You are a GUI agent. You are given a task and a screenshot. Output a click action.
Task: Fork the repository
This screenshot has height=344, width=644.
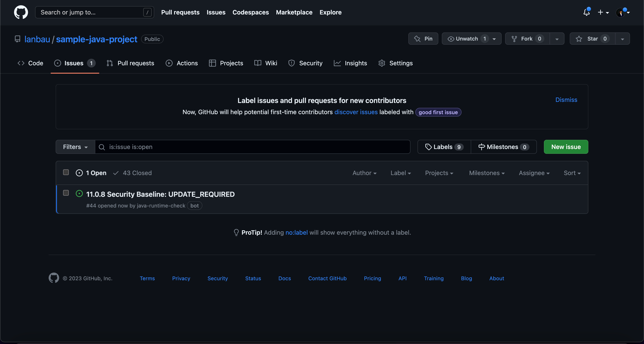pos(527,39)
